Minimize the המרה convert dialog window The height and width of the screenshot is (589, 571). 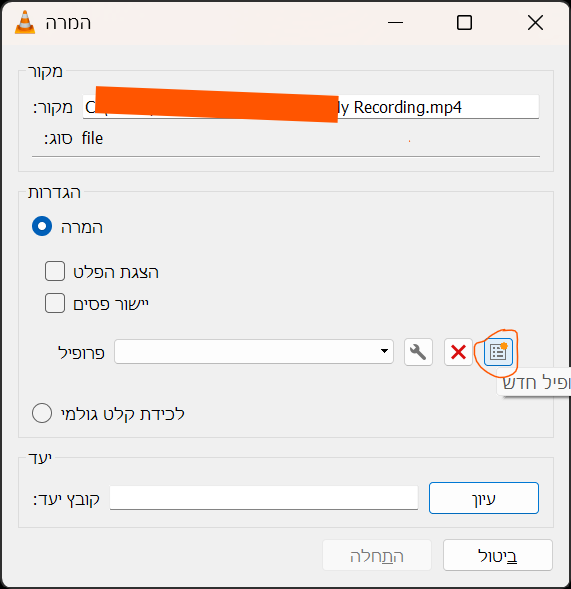click(x=395, y=23)
